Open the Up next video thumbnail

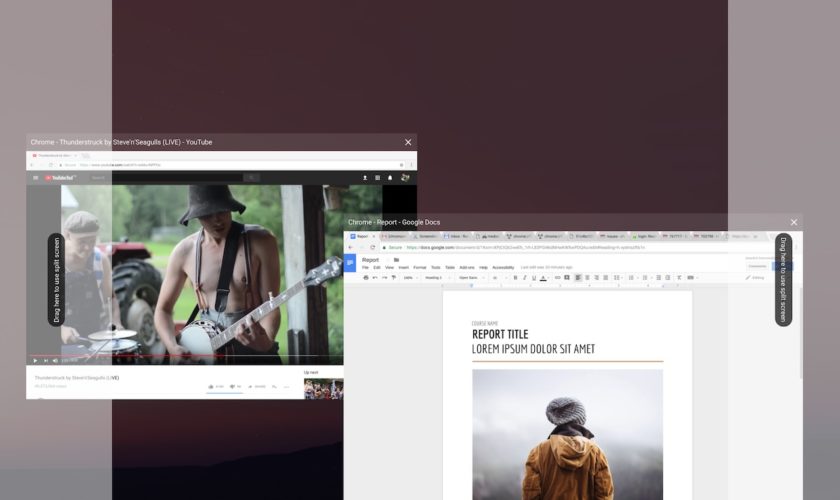point(323,388)
